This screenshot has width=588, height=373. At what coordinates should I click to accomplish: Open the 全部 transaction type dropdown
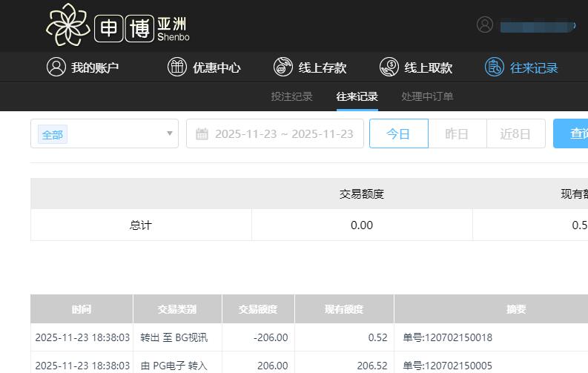click(104, 134)
